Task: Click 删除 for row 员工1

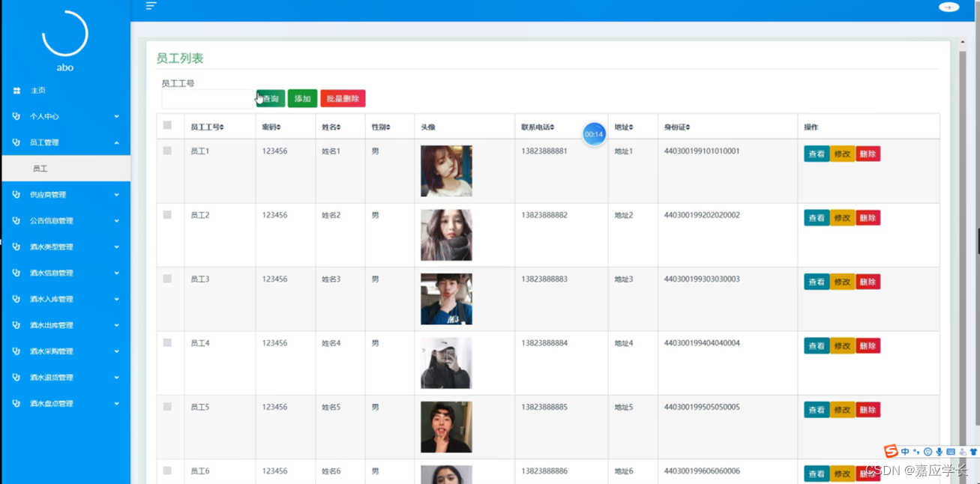Action: [x=868, y=154]
